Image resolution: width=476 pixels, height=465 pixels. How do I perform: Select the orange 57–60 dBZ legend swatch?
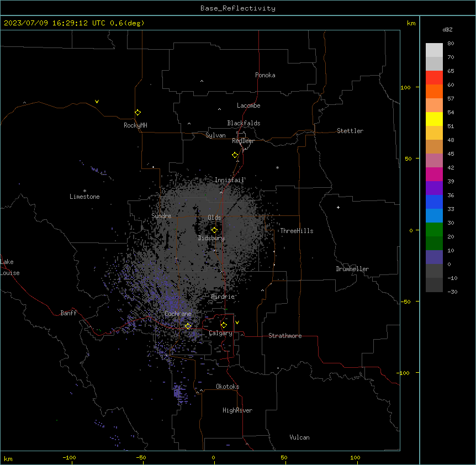tap(434, 91)
